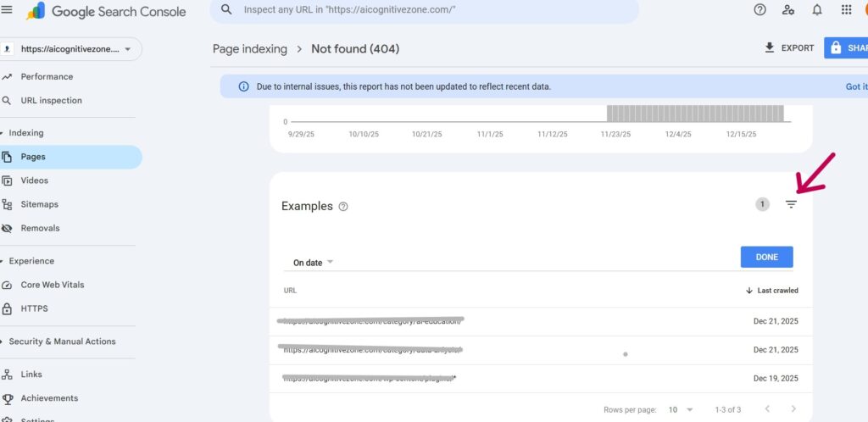The image size is (868, 422).
Task: Open the Google apps grid
Action: [846, 10]
